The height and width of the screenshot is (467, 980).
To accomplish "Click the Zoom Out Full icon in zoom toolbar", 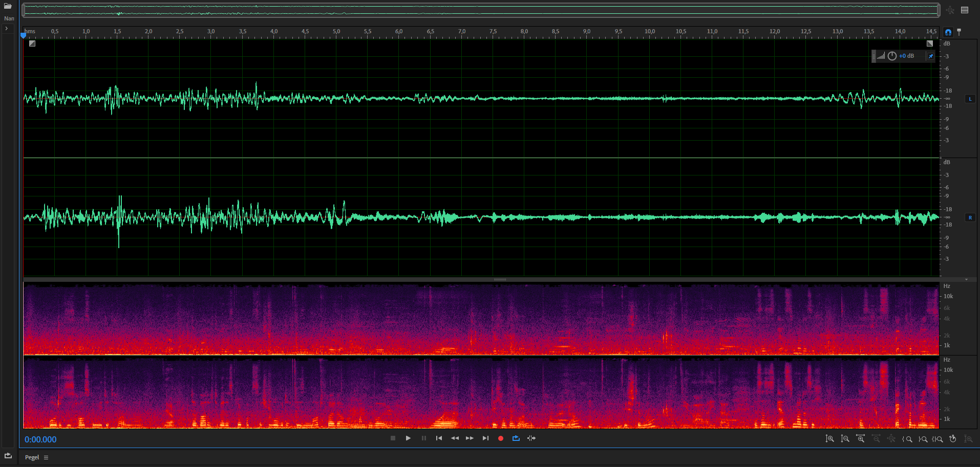I will (x=891, y=439).
